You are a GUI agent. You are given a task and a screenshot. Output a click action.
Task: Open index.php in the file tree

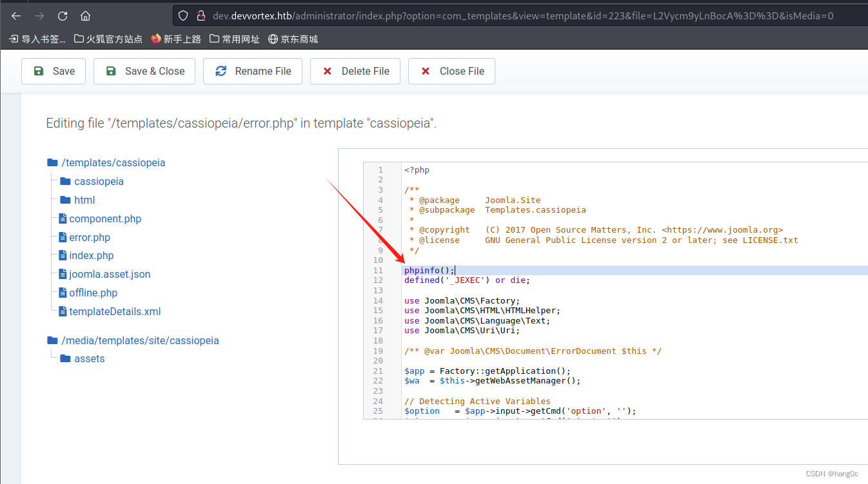pos(86,255)
